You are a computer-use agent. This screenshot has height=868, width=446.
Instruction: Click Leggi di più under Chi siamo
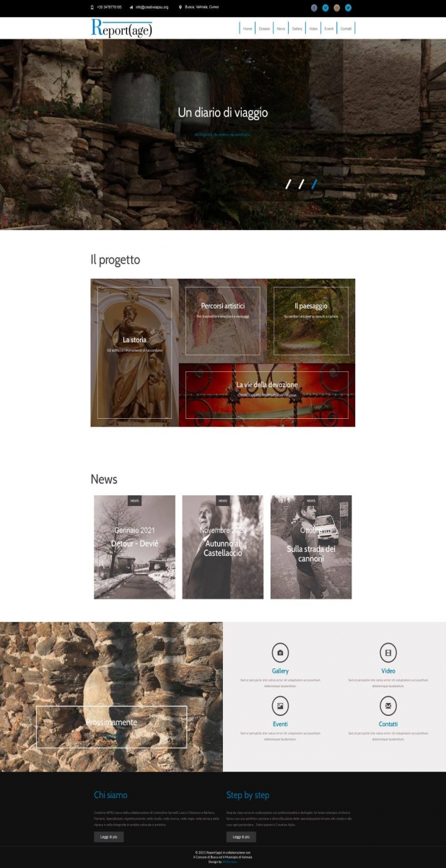tap(109, 837)
